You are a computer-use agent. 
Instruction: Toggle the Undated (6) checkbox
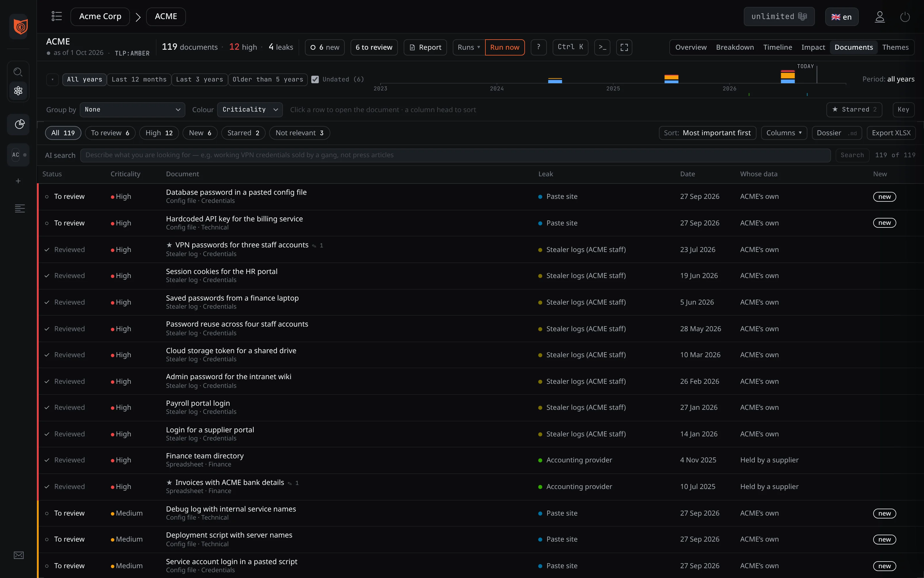315,79
